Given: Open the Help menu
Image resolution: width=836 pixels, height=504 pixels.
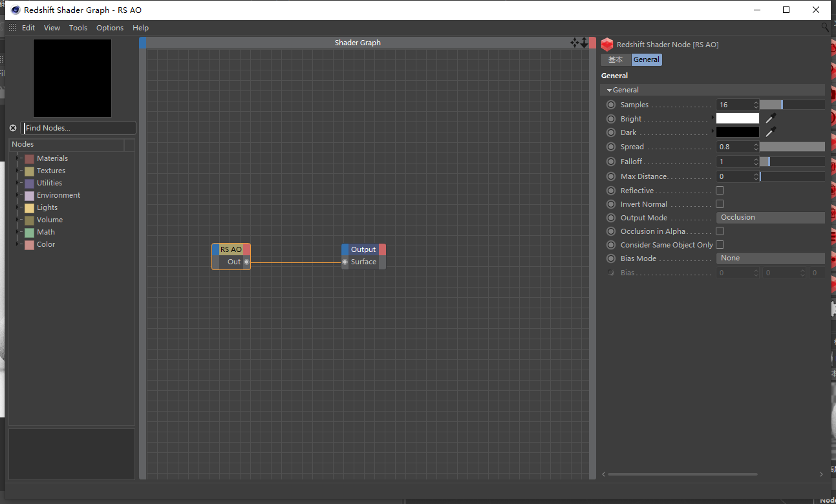Looking at the screenshot, I should (140, 28).
